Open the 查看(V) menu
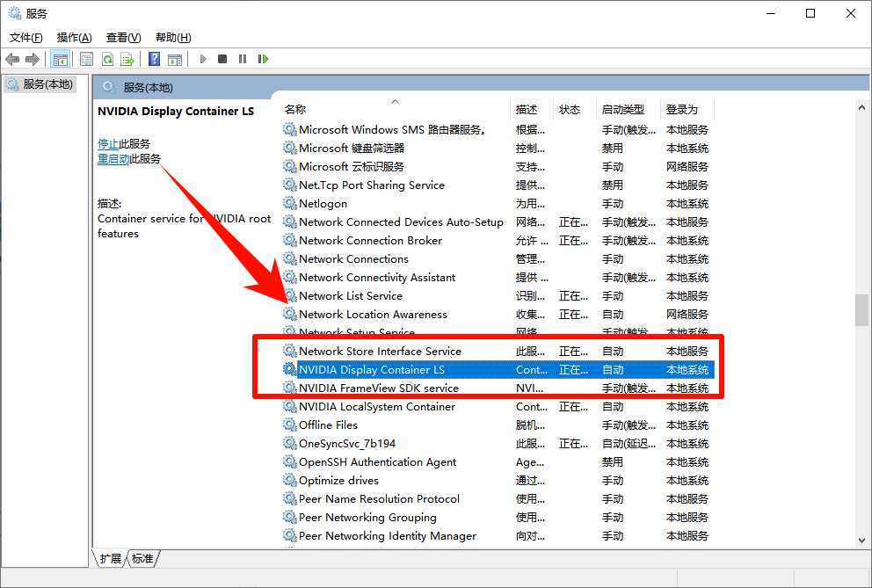Screen dimensions: 872x588 (123, 37)
